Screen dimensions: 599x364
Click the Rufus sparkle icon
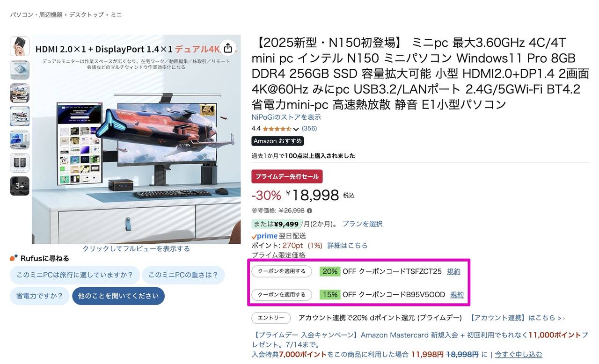[x=14, y=258]
